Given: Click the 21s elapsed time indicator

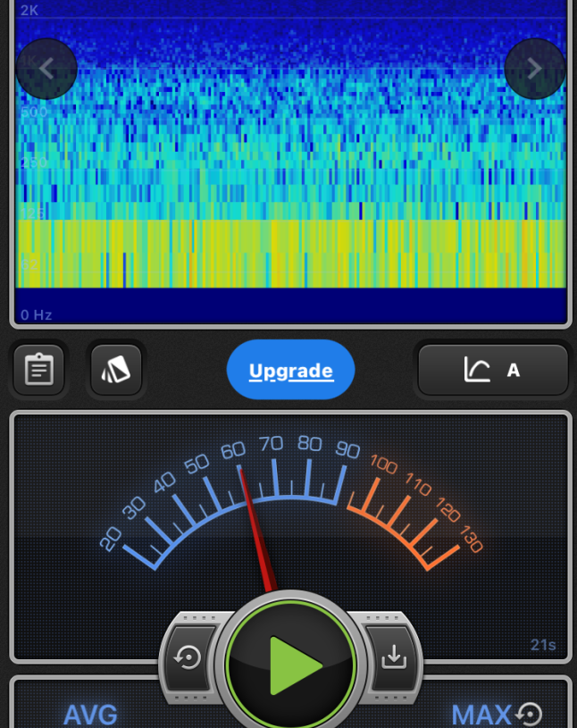Looking at the screenshot, I should pyautogui.click(x=542, y=645).
